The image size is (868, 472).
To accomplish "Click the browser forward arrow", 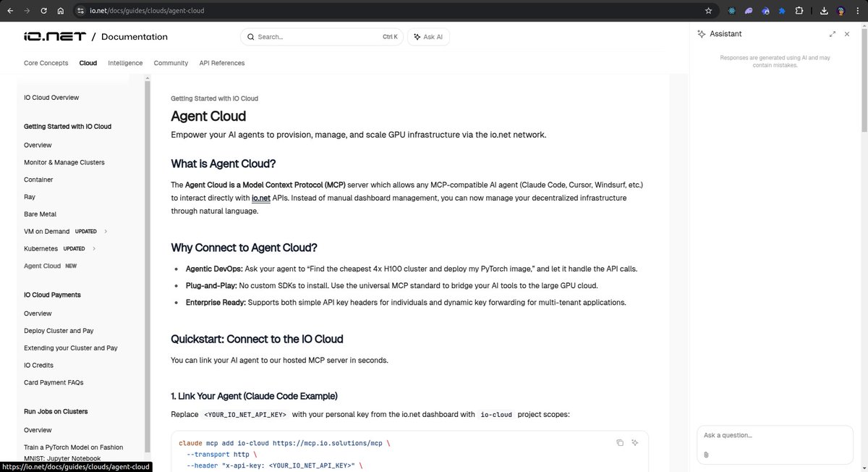I will (x=27, y=11).
